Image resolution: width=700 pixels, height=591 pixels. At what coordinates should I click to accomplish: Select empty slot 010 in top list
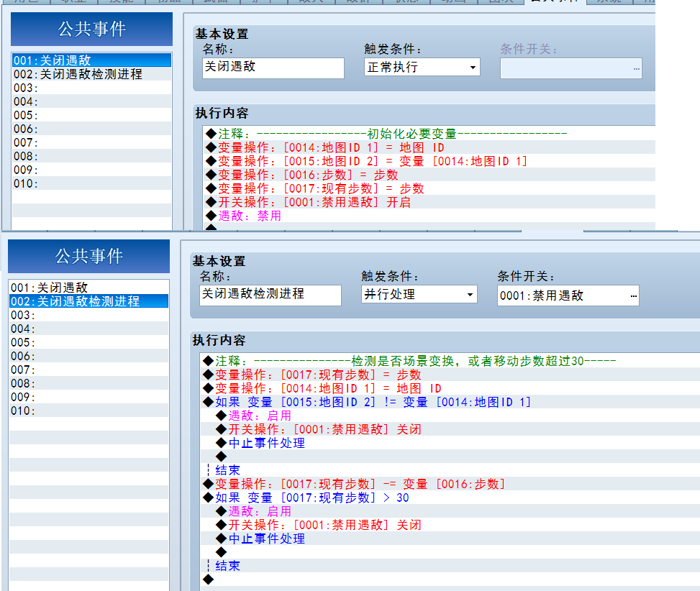(91, 183)
